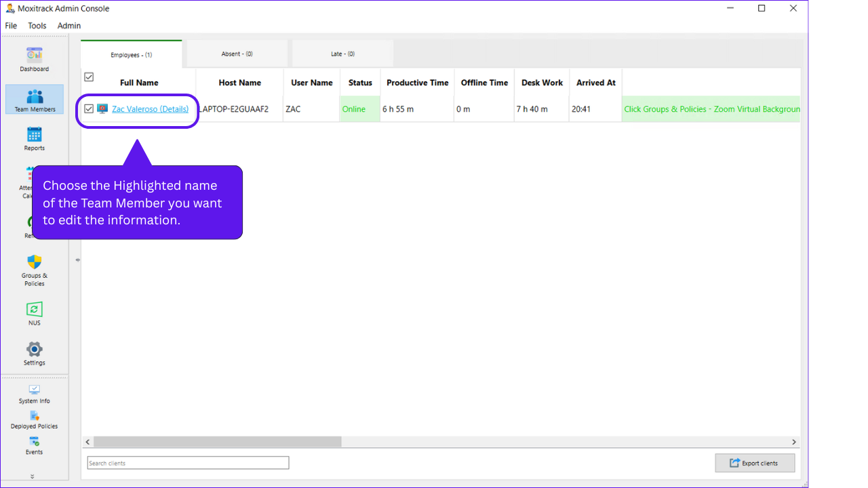868x488 pixels.
Task: Sort by the Full Name column header
Action: (139, 83)
